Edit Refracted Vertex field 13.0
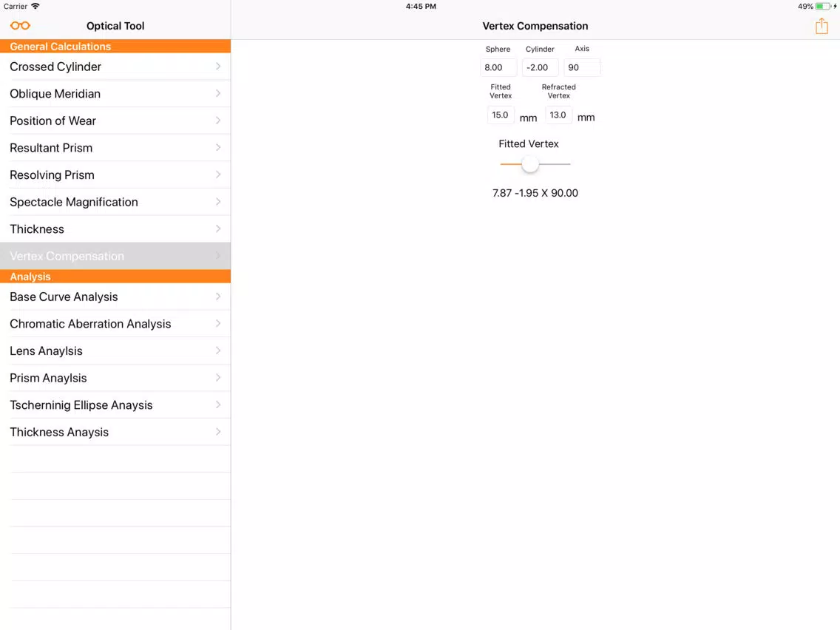840x630 pixels. coord(558,115)
